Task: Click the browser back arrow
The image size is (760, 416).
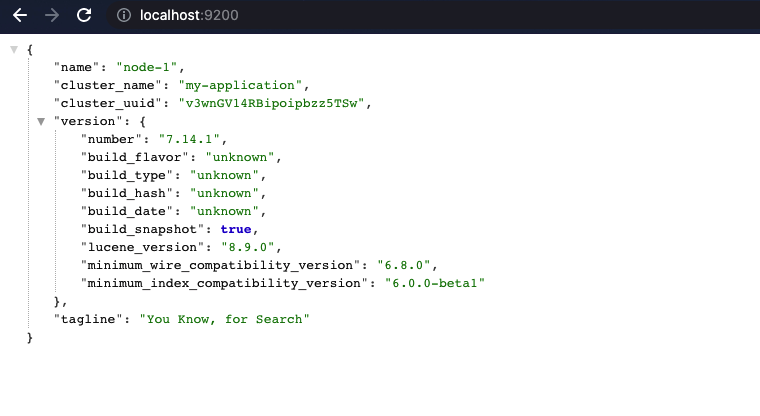Action: pos(20,15)
